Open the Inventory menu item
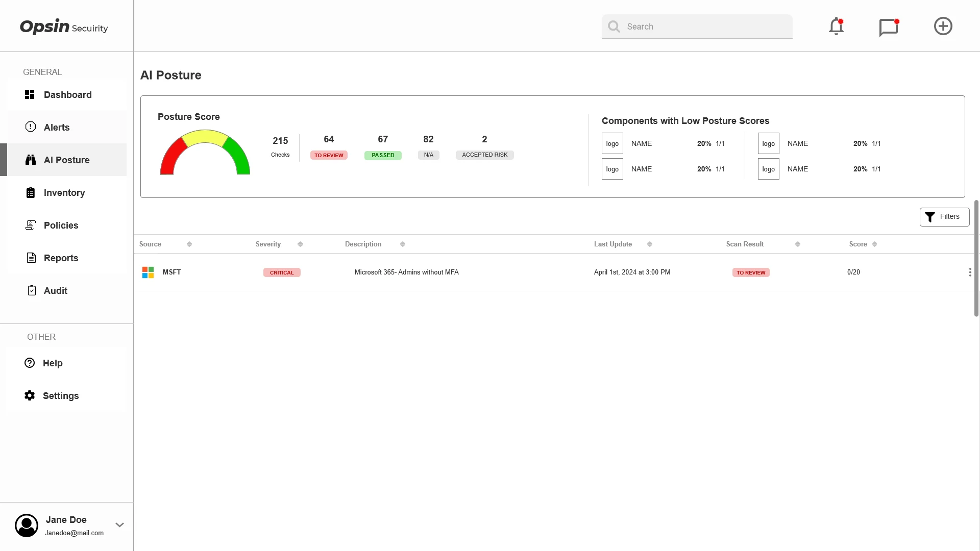Screen dimensions: 980x551 point(67,192)
